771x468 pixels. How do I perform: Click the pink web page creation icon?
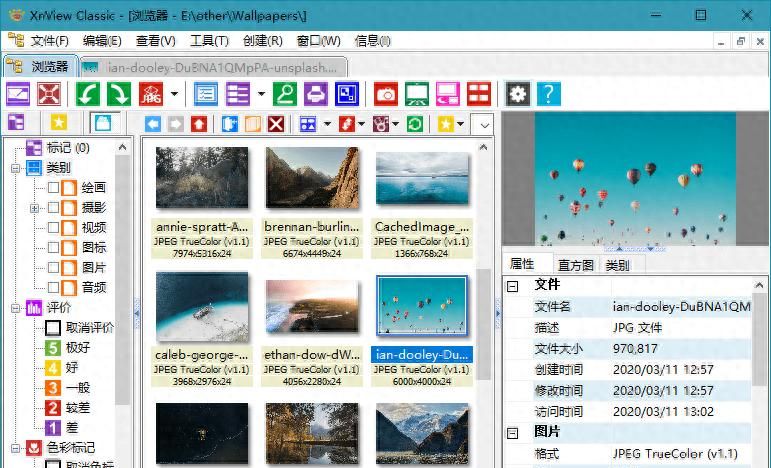(448, 94)
